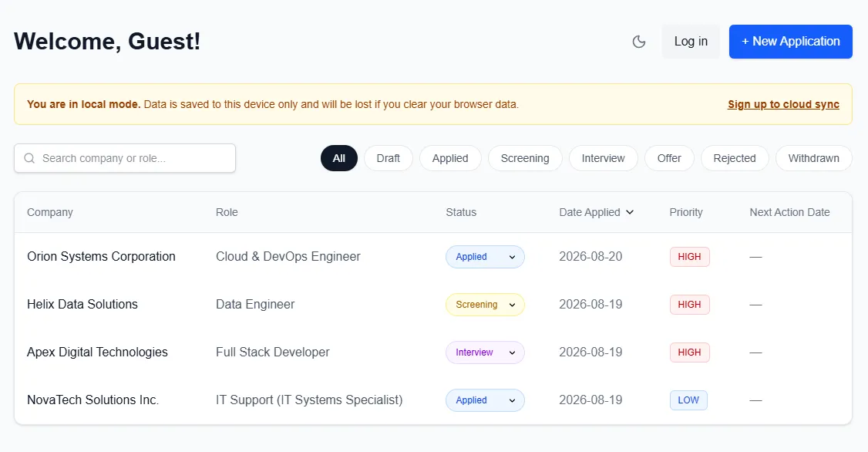Open status dropdown for Apex Digital Technologies
Image resolution: width=868 pixels, height=452 pixels.
coord(485,352)
